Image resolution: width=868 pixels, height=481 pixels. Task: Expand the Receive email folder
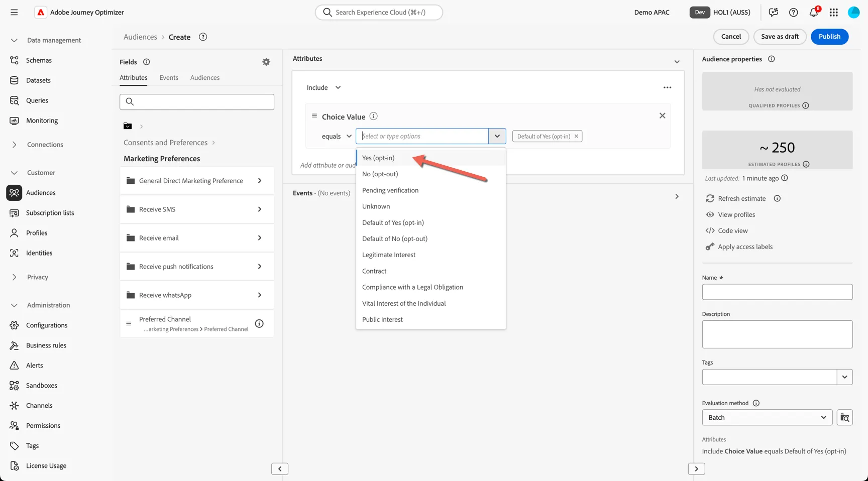click(197, 238)
